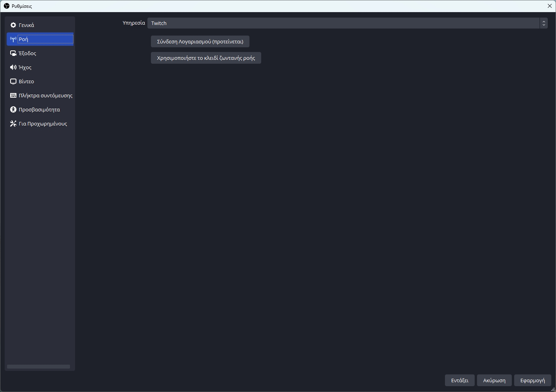Click the OBS logo in title bar
Image resolution: width=556 pixels, height=392 pixels.
[6, 6]
